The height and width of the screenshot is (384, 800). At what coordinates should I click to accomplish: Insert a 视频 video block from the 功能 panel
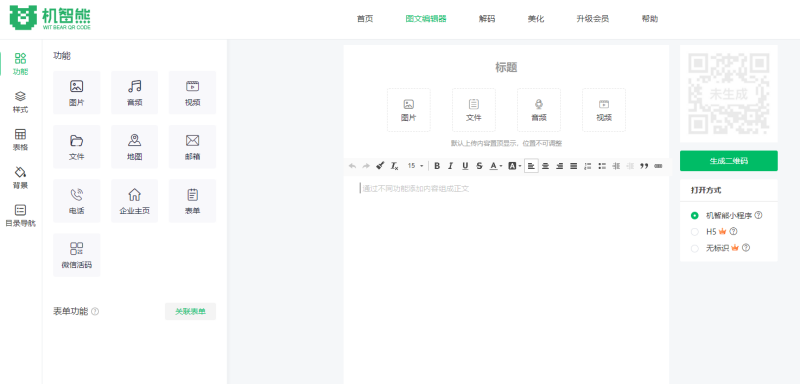[192, 92]
